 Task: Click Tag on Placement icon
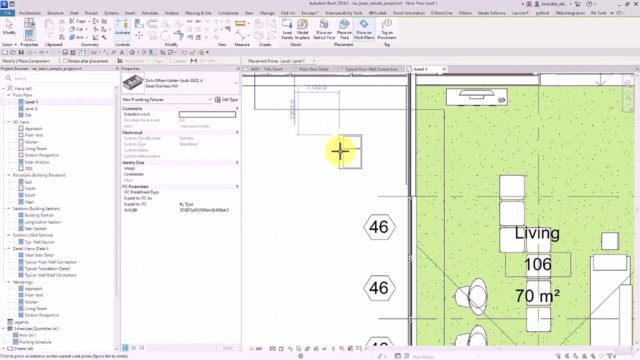(x=387, y=29)
